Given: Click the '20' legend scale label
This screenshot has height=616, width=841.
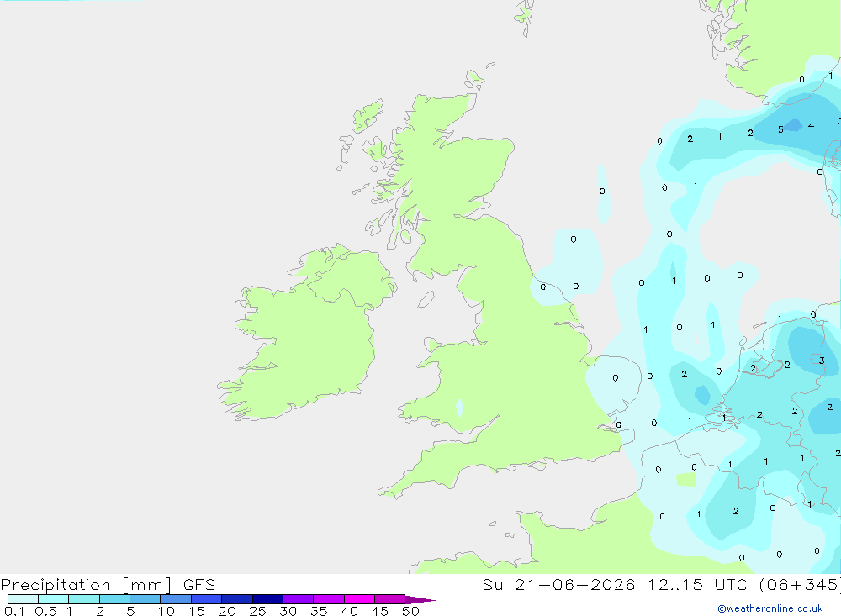Looking at the screenshot, I should tap(227, 611).
